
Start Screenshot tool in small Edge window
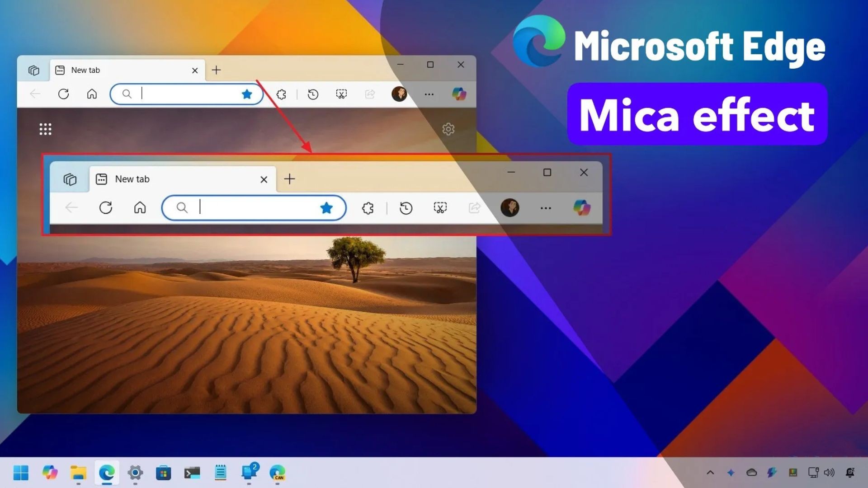click(341, 94)
